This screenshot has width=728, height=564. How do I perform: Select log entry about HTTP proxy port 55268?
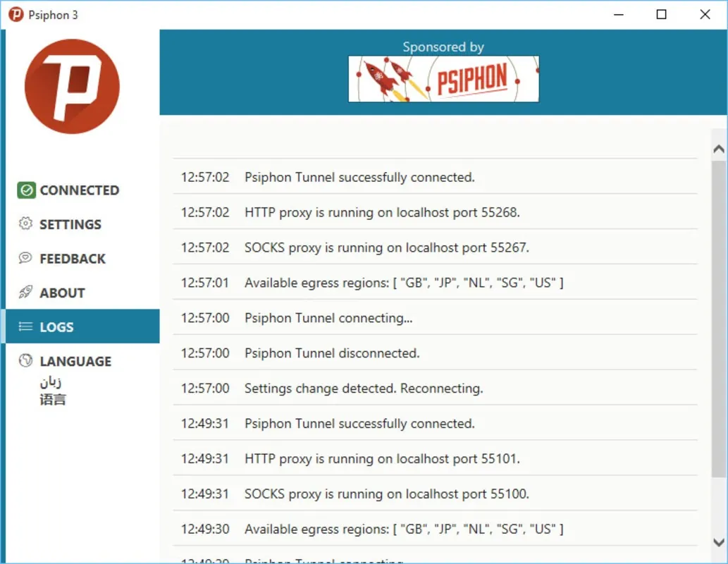tap(435, 211)
